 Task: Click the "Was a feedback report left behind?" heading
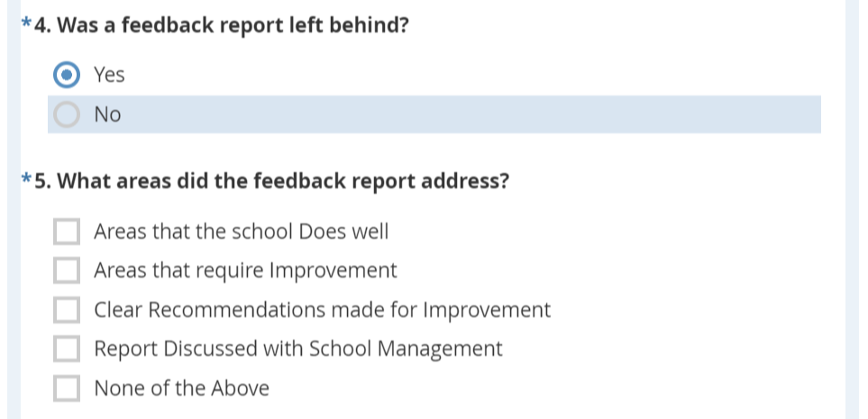point(238,24)
